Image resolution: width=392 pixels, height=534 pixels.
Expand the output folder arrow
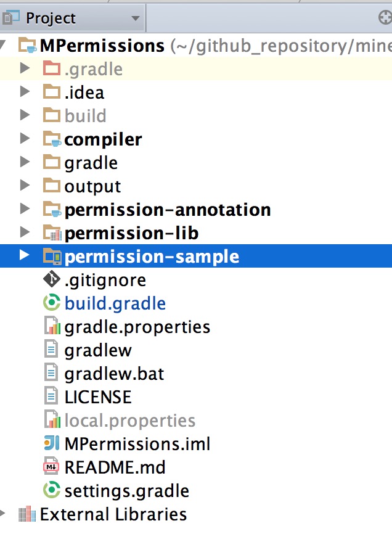tap(25, 185)
